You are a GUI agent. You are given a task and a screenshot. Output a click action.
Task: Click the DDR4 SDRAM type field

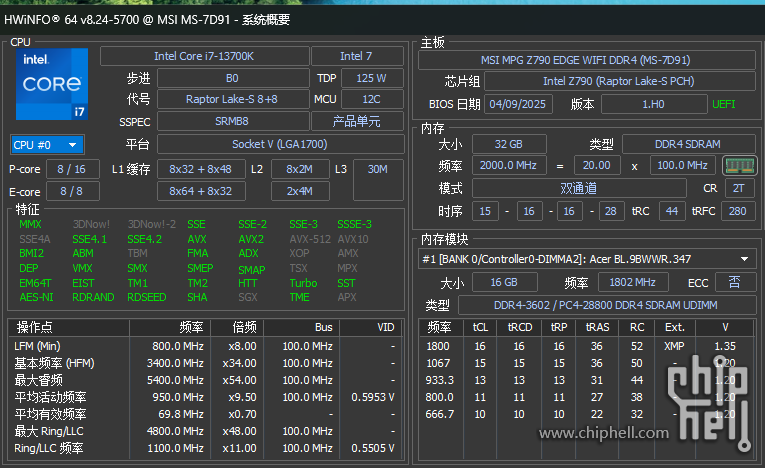(688, 144)
